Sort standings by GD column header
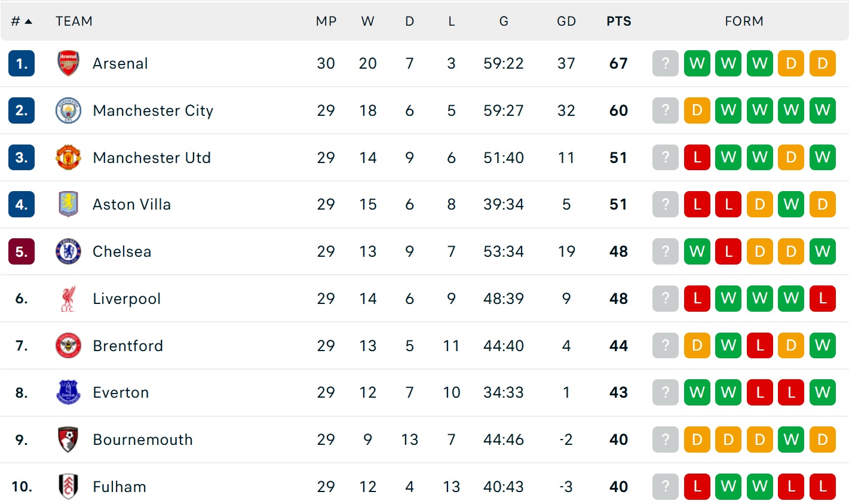This screenshot has width=849, height=504. 566,21
